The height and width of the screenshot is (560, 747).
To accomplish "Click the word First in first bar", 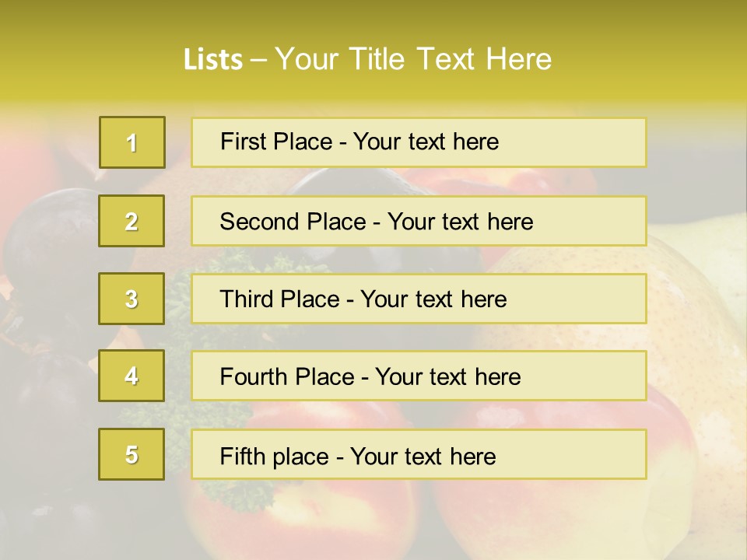I will [242, 142].
